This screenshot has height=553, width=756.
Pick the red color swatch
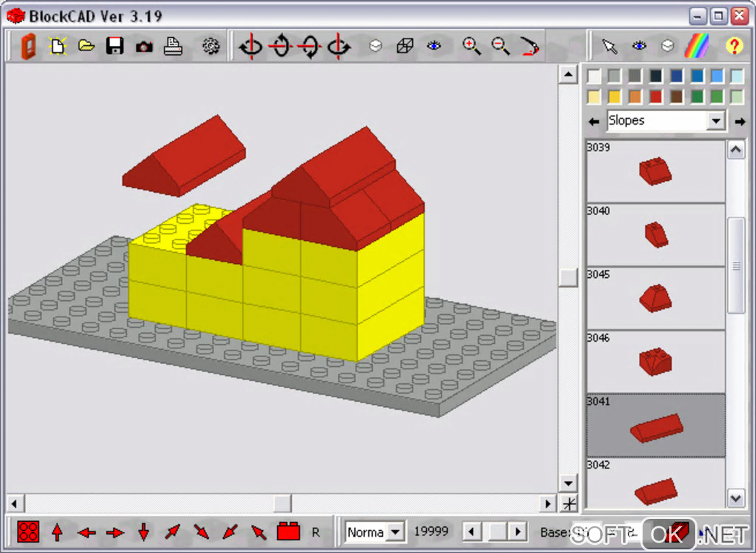[x=656, y=97]
